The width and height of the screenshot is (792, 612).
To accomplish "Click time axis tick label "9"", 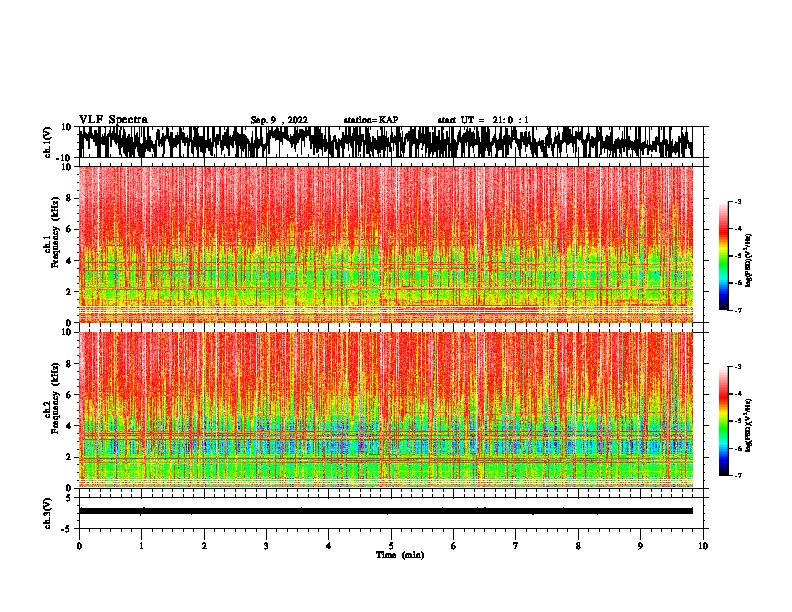I will [640, 546].
